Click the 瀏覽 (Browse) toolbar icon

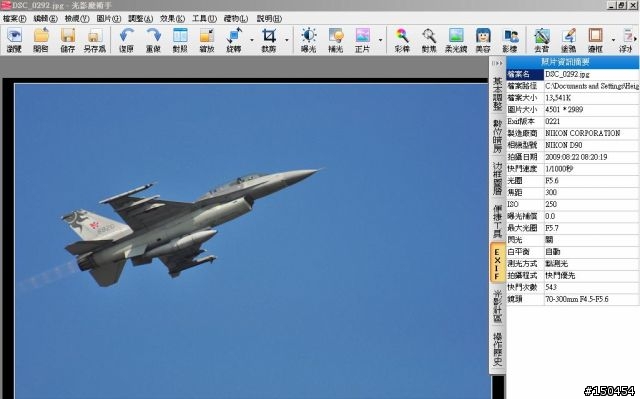click(15, 40)
